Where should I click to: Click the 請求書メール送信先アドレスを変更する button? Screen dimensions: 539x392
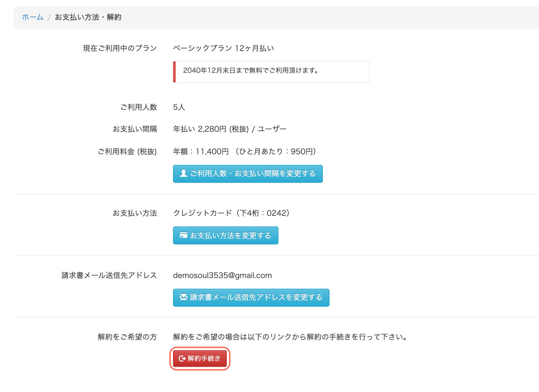(251, 298)
